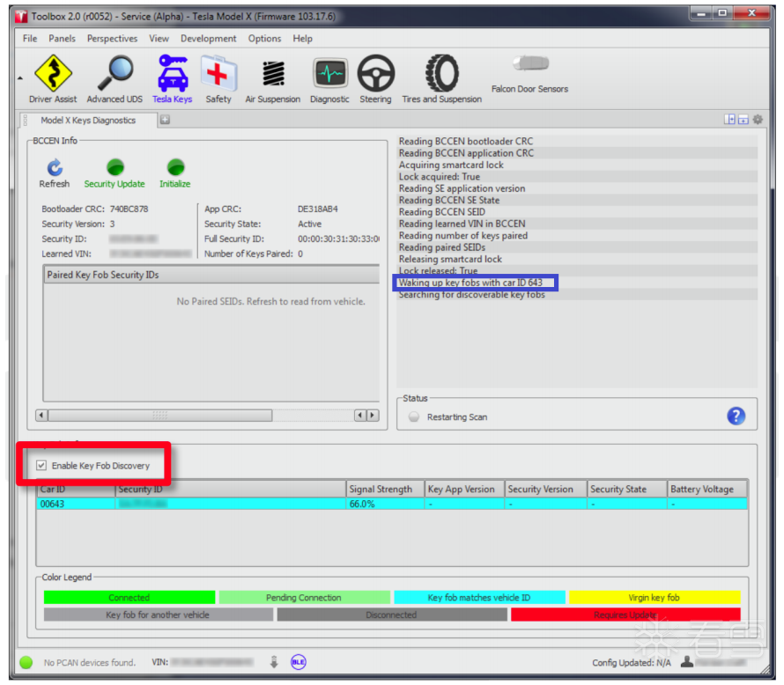
Task: Click the Virgin key fob yellow swatch
Action: [654, 598]
